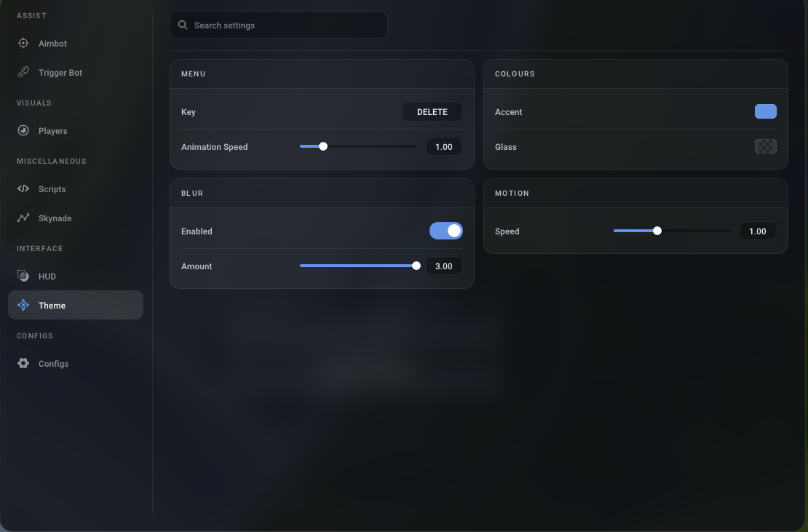Click the ASSIST section heading
Screen dimensions: 808x532
(31, 15)
